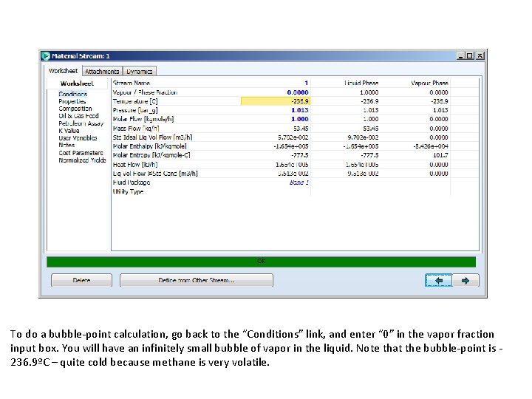Click the Molar Flow value 1.000 input
532x399 pixels.
point(299,119)
